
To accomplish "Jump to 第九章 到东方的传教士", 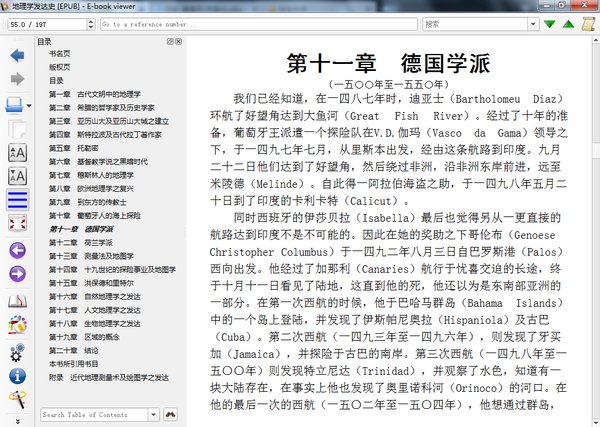I will click(88, 202).
